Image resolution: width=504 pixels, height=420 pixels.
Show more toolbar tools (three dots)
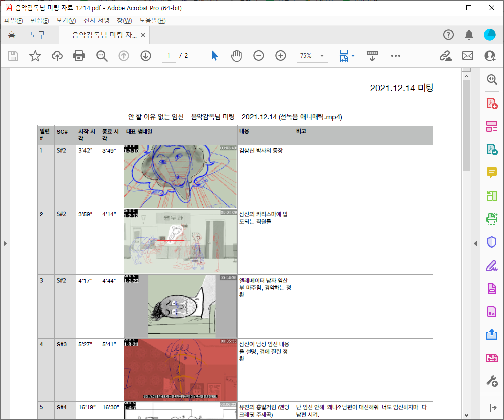tap(396, 56)
